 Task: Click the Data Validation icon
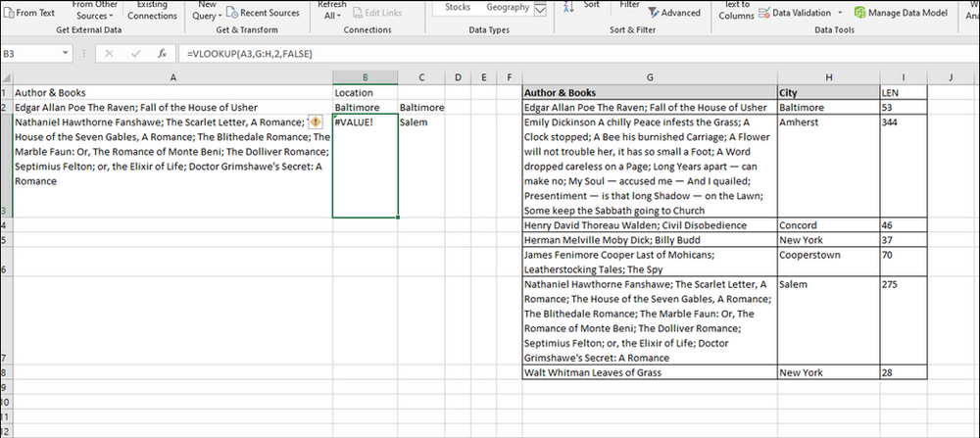764,13
